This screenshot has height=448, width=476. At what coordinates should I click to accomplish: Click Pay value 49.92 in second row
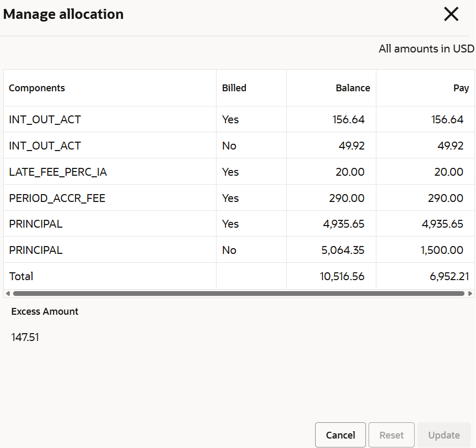pyautogui.click(x=450, y=146)
